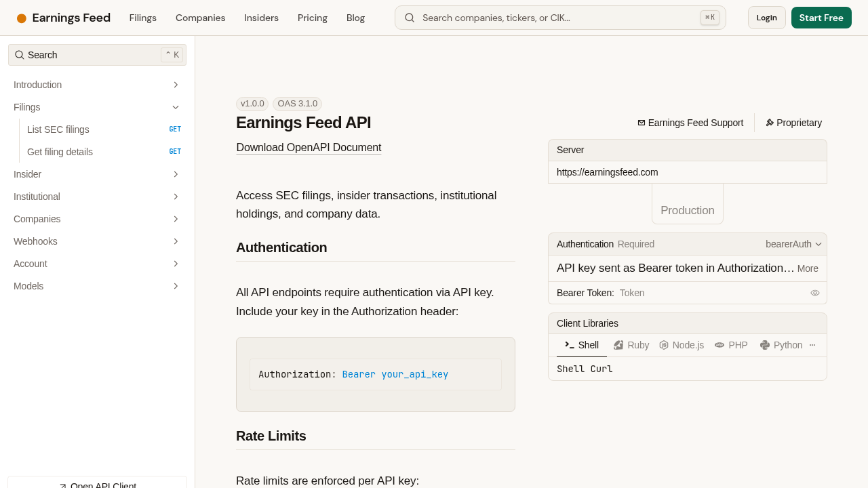
Task: Toggle Bearer Token visibility eye icon
Action: click(x=815, y=293)
